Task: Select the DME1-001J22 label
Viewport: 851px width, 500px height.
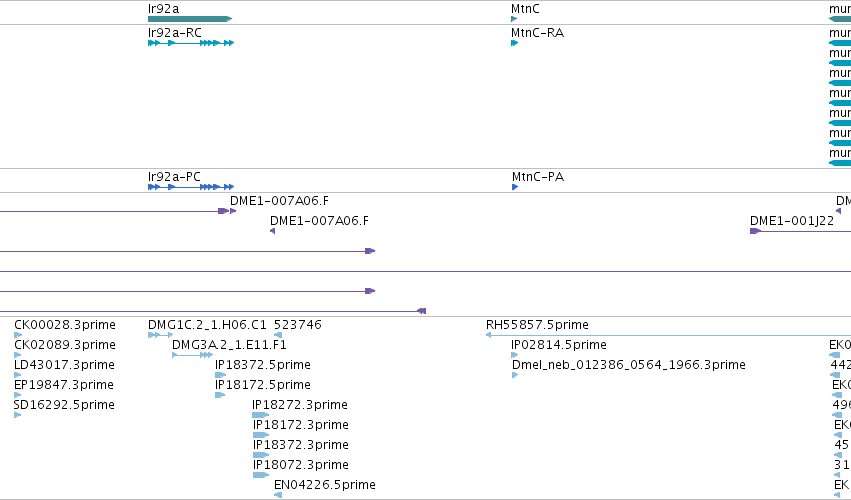Action: (x=792, y=221)
